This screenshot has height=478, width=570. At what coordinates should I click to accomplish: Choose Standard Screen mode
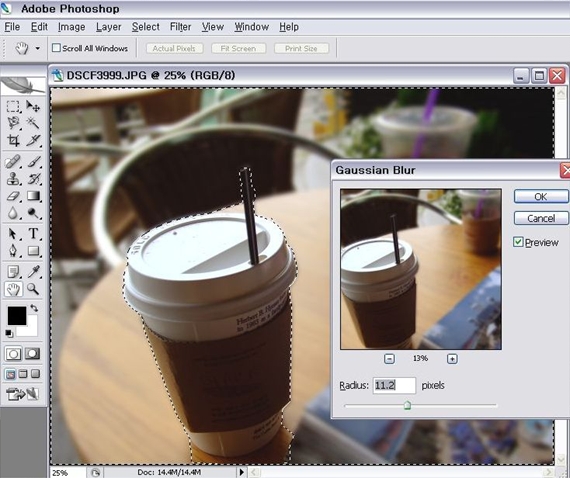coord(11,374)
